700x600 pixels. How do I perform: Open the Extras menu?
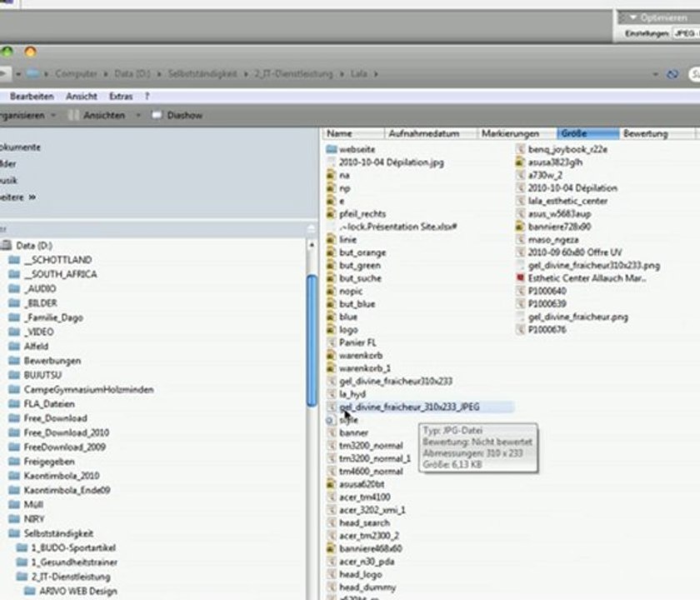pyautogui.click(x=121, y=97)
